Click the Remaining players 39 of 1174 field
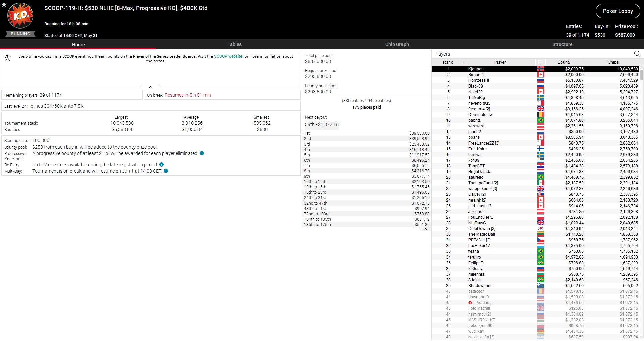644x341 pixels. 72,95
